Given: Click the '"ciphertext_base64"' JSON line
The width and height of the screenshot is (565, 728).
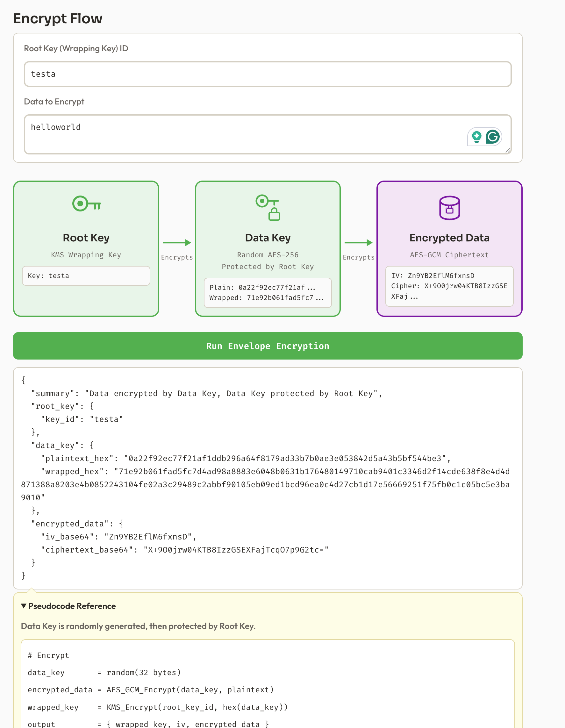Looking at the screenshot, I should point(185,550).
